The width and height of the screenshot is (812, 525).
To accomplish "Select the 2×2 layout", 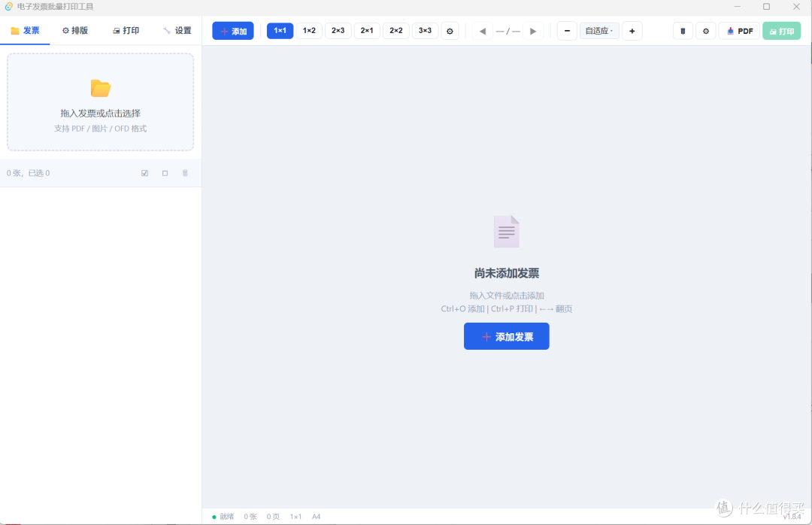I will coord(396,31).
